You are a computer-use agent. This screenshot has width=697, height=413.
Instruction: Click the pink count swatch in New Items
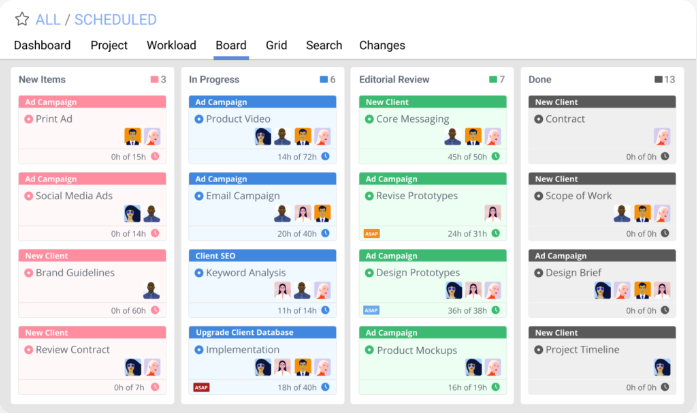point(154,80)
